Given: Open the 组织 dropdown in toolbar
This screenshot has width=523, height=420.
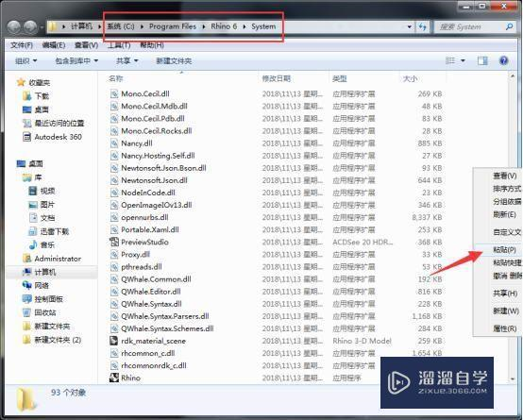Looking at the screenshot, I should point(26,60).
